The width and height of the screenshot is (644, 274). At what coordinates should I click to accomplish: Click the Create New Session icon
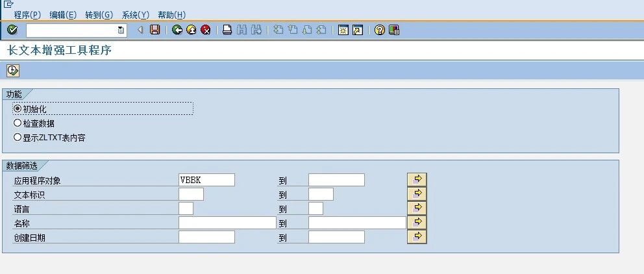343,30
